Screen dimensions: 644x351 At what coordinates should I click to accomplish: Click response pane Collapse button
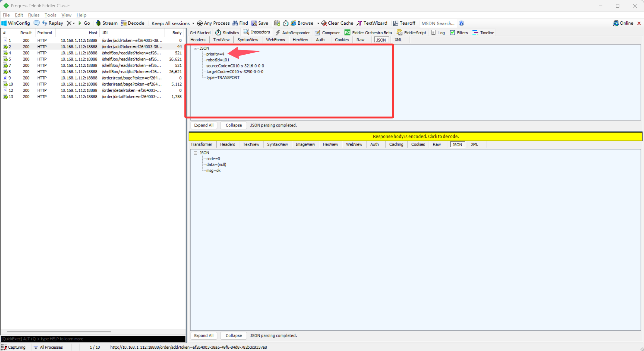234,335
